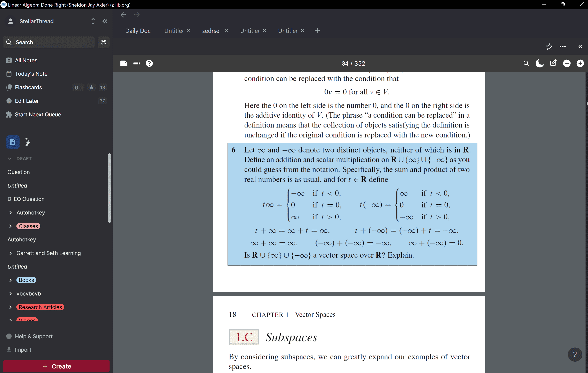Expand Garrett and Seth Learning
Screen dimensions: 588x373
(10, 253)
